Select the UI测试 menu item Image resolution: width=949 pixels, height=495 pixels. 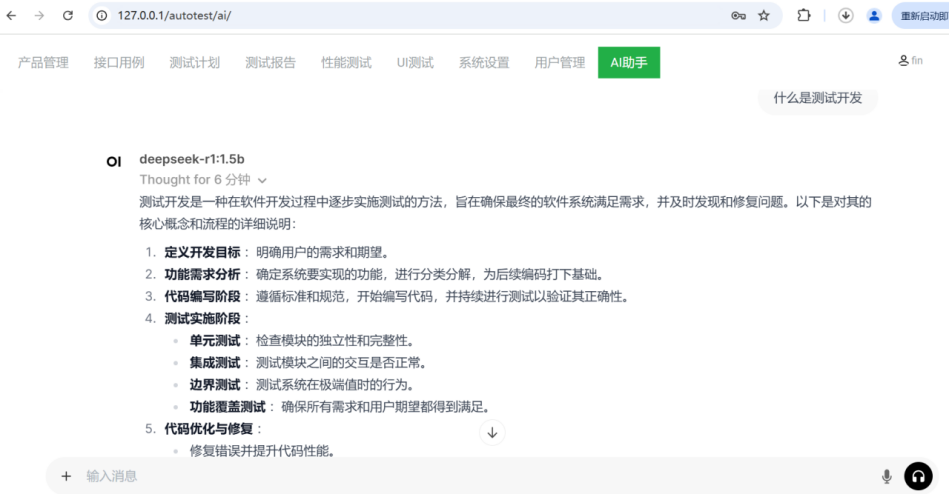pos(415,62)
